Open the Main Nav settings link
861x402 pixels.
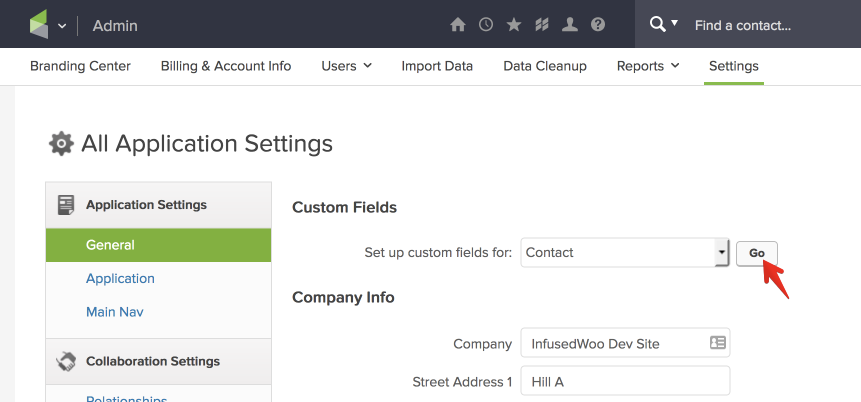115,312
